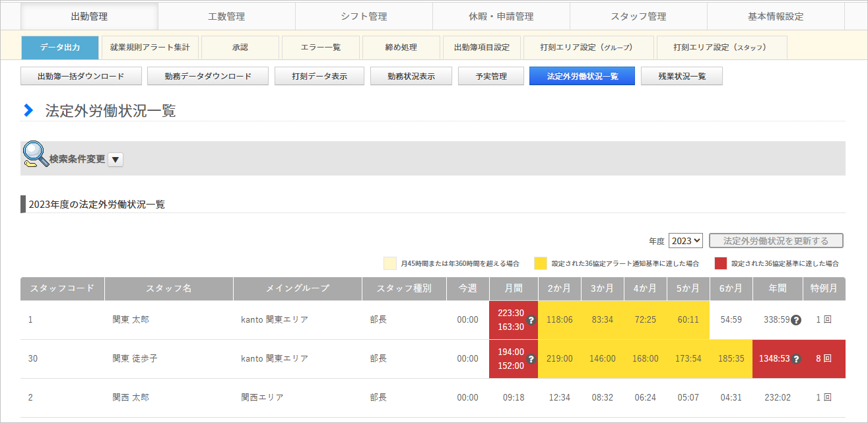Viewport: 868px width, 423px height.
Task: Go to the 休暇・申請管理 tab
Action: pos(501,16)
